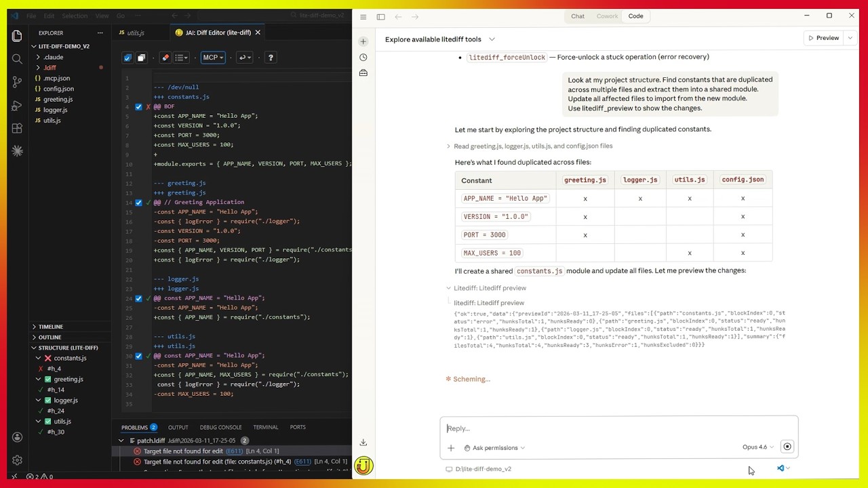Viewport: 868px width, 488px height.
Task: Uncheck the hunk checkbox on line 14
Action: point(138,203)
